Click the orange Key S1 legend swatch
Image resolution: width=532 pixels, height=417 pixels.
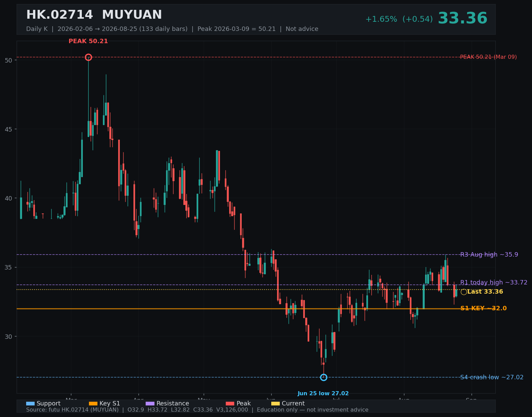[x=93, y=404]
